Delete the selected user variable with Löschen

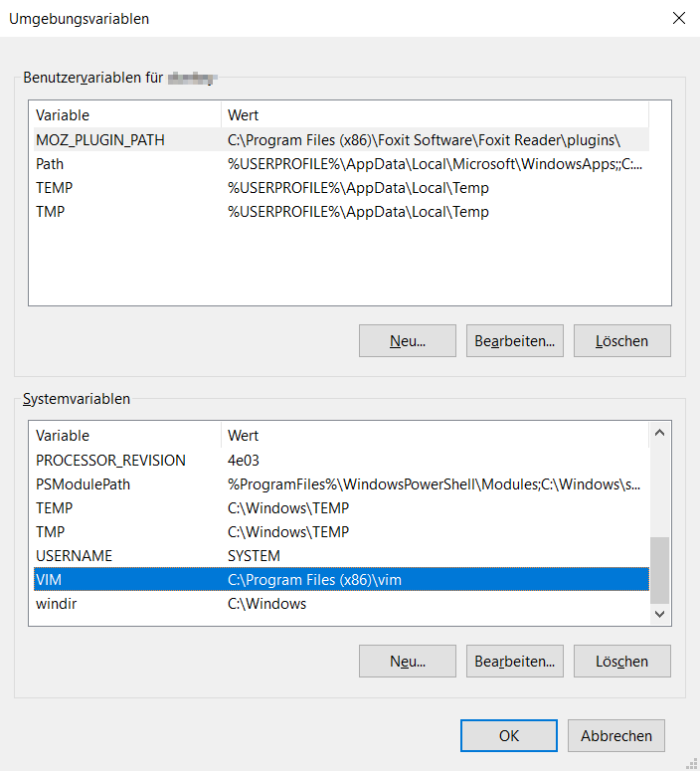click(621, 341)
